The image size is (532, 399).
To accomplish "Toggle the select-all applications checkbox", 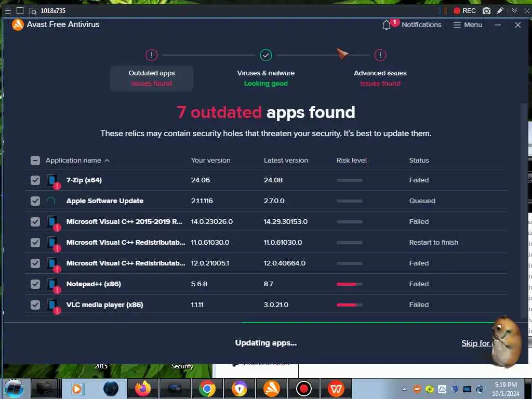I will click(35, 161).
